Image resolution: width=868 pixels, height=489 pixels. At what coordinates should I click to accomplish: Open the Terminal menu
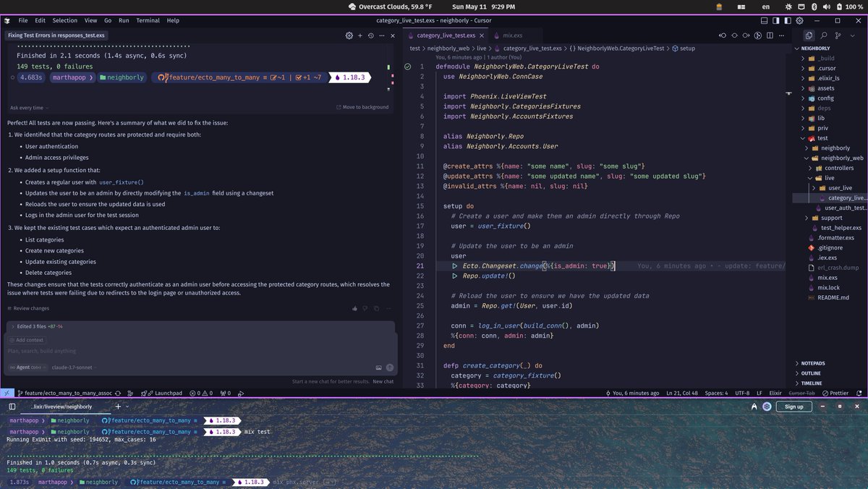click(148, 20)
